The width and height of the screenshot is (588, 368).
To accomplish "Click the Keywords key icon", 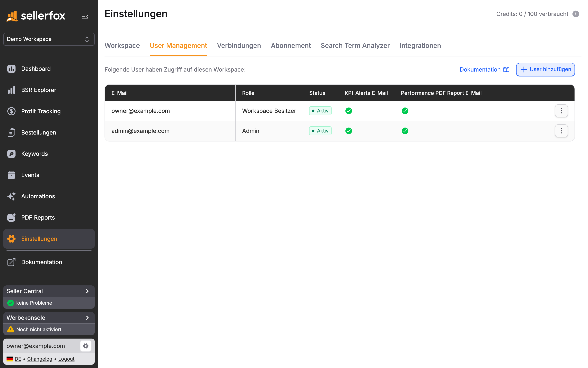I will pos(11,154).
